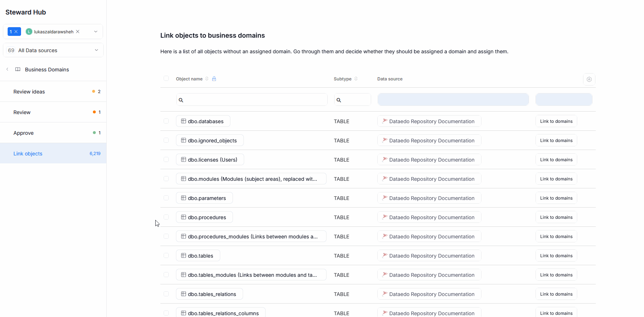Check the dbo.tables row checkbox

pyautogui.click(x=166, y=255)
